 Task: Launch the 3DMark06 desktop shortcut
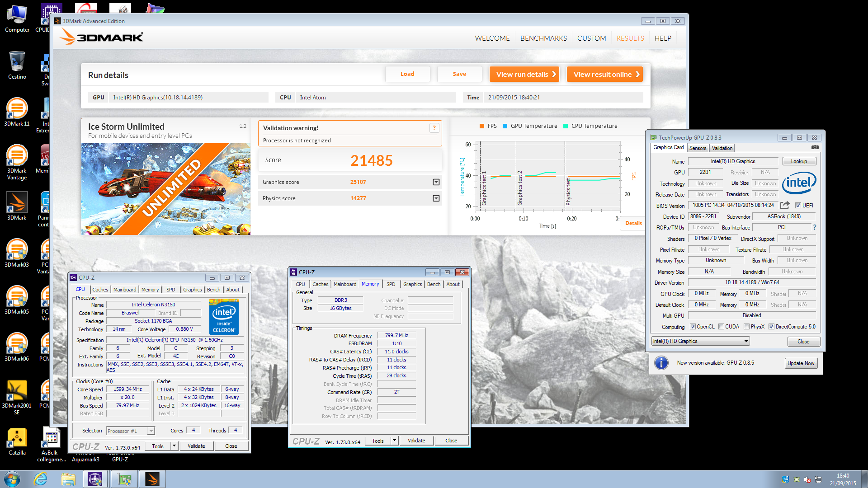pos(17,347)
